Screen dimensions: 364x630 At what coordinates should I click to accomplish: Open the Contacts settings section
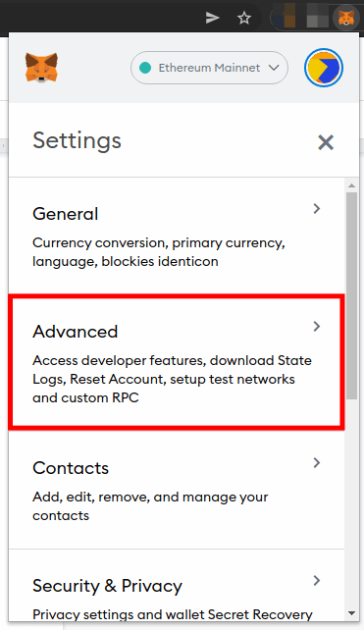coord(177,490)
